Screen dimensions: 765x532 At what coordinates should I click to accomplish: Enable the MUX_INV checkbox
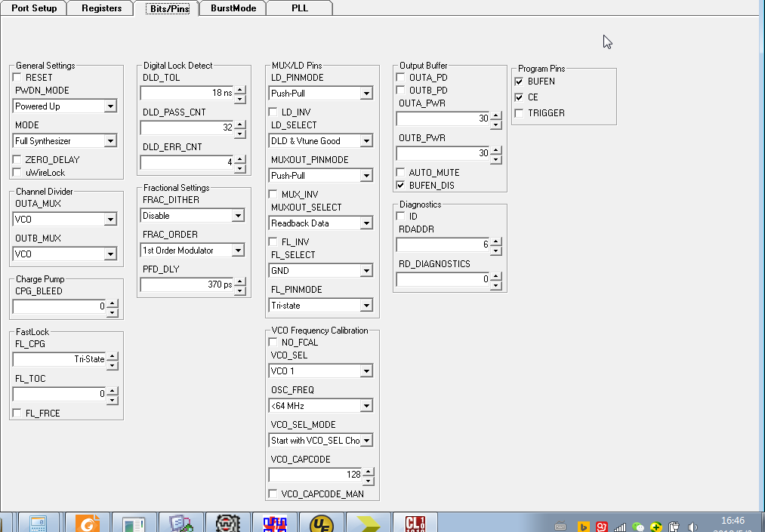tap(273, 194)
